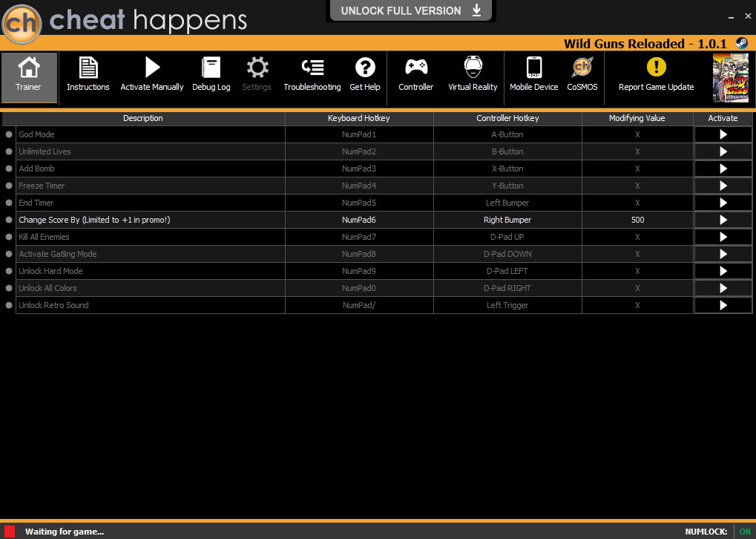Open Virtual Reality headset icon
756x539 pixels.
(x=473, y=67)
